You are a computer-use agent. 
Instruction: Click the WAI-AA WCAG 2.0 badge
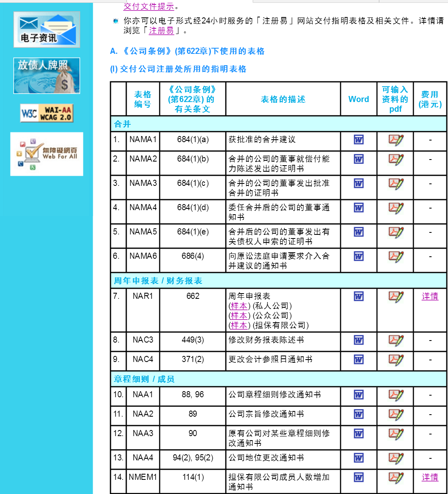(x=47, y=113)
